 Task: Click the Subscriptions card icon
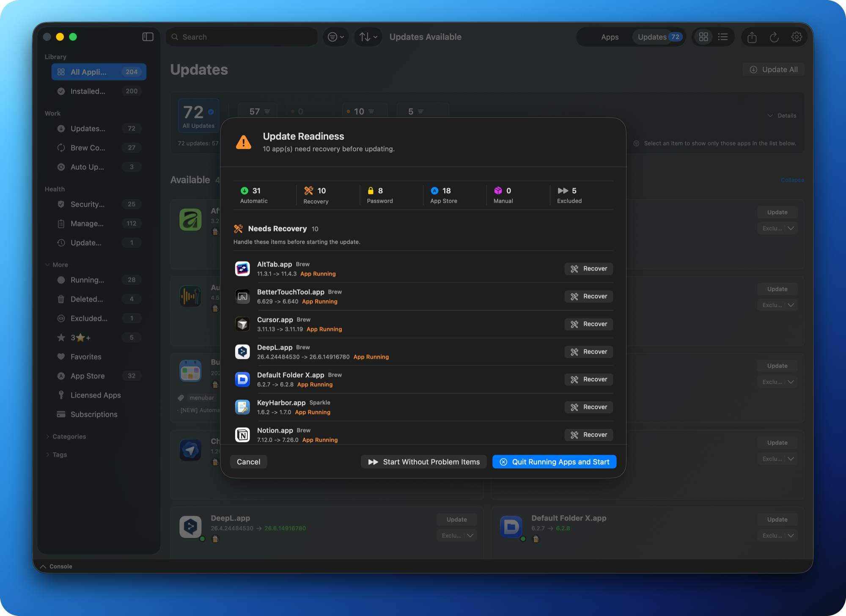(61, 414)
